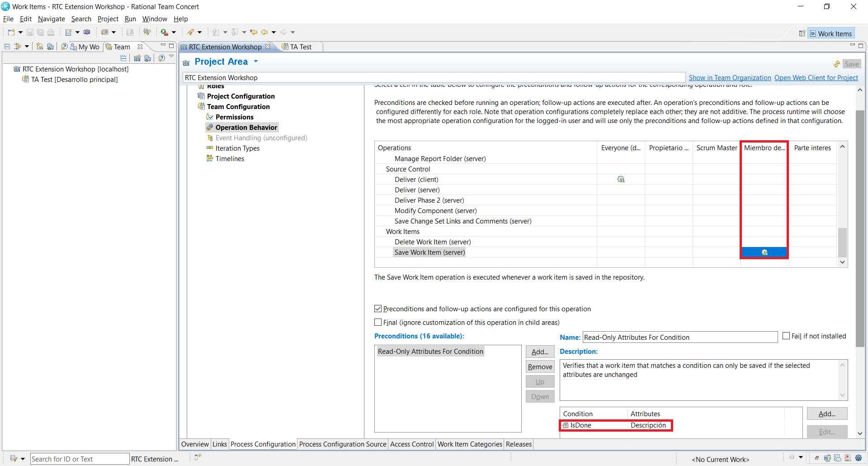Image resolution: width=868 pixels, height=466 pixels.
Task: Open the quick search options dropdown arrow
Action: [23, 459]
